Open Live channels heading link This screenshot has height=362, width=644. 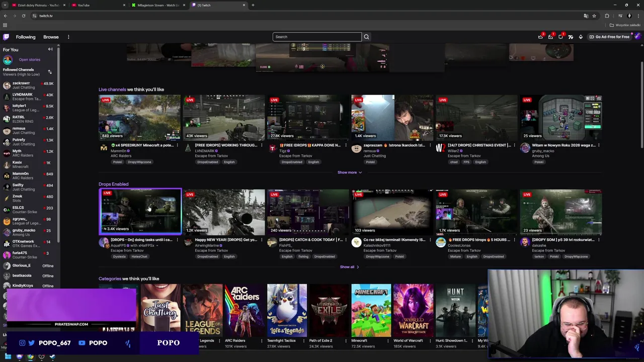click(x=112, y=89)
